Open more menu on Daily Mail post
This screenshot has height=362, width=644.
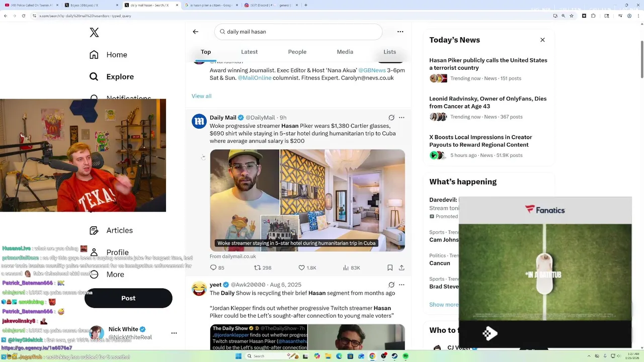tap(401, 118)
